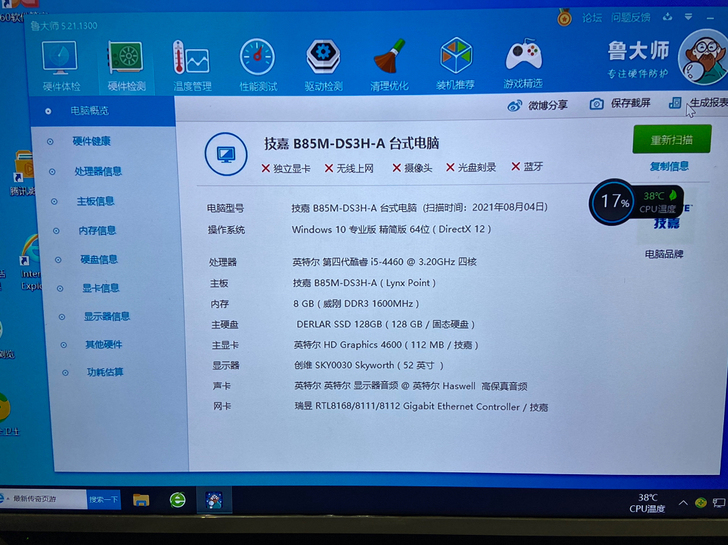Click the 38°C CPU温度 floating indicator
The image size is (728, 545).
point(658,202)
